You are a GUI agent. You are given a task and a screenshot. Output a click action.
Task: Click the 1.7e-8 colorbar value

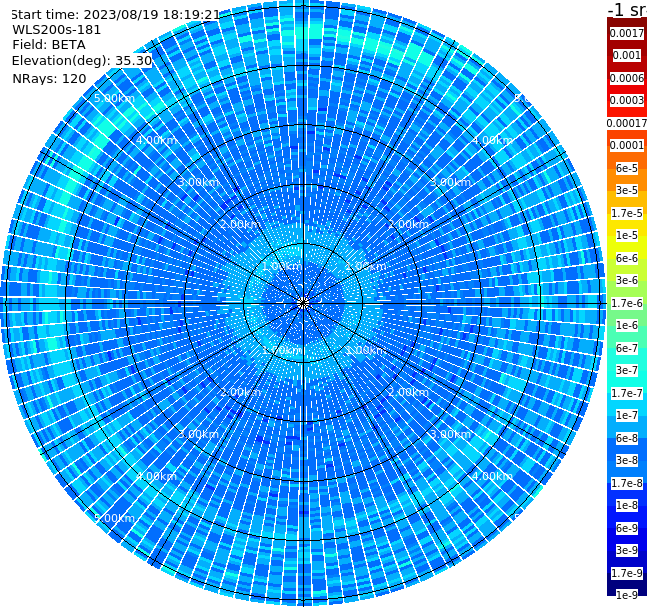pos(627,483)
